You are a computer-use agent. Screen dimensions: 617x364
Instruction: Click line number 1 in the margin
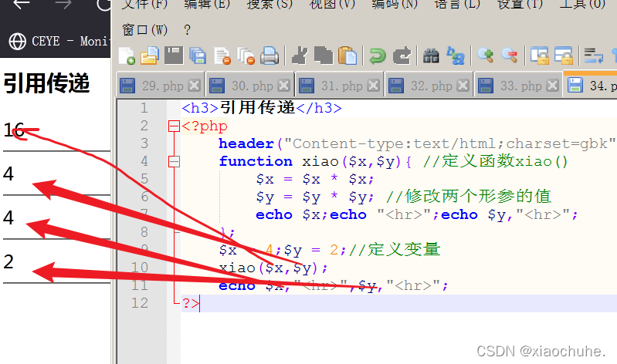point(144,108)
